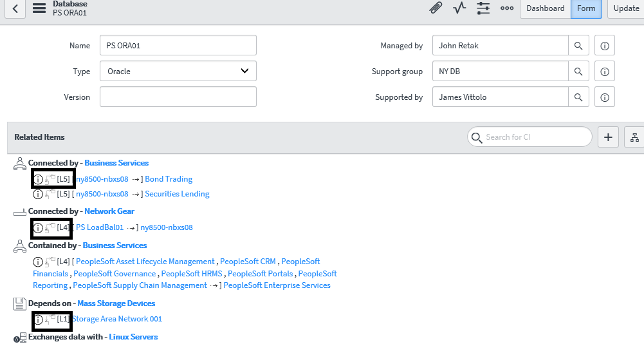Click the info icon beside Securities Lending row
Image resolution: width=644 pixels, height=344 pixels.
38,194
